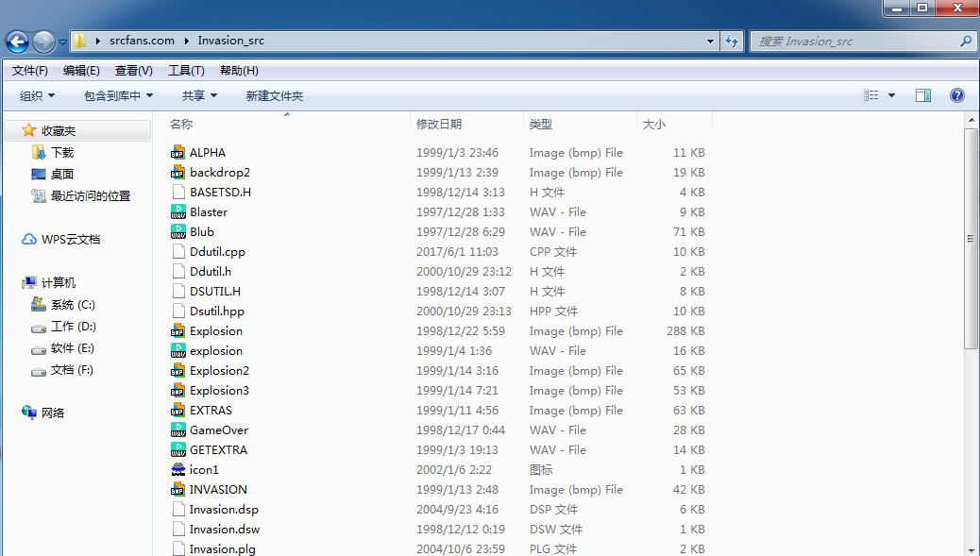Select the lowercase explosion WAV icon
Screen dimensions: 980x556
[x=178, y=351]
